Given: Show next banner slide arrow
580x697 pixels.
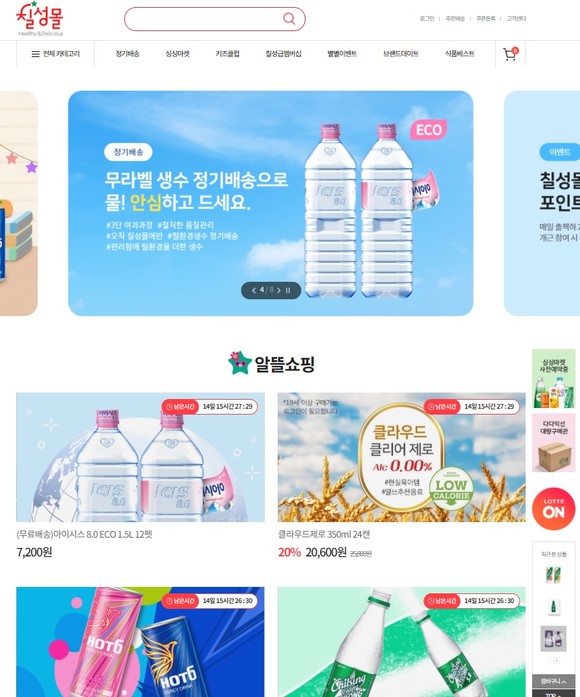Looking at the screenshot, I should (x=279, y=290).
